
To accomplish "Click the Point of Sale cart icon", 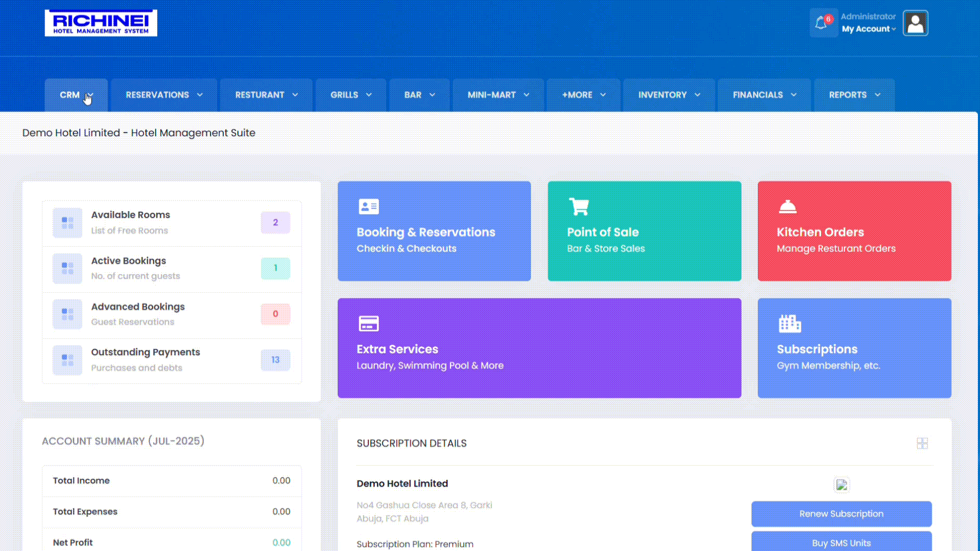I will coord(579,206).
